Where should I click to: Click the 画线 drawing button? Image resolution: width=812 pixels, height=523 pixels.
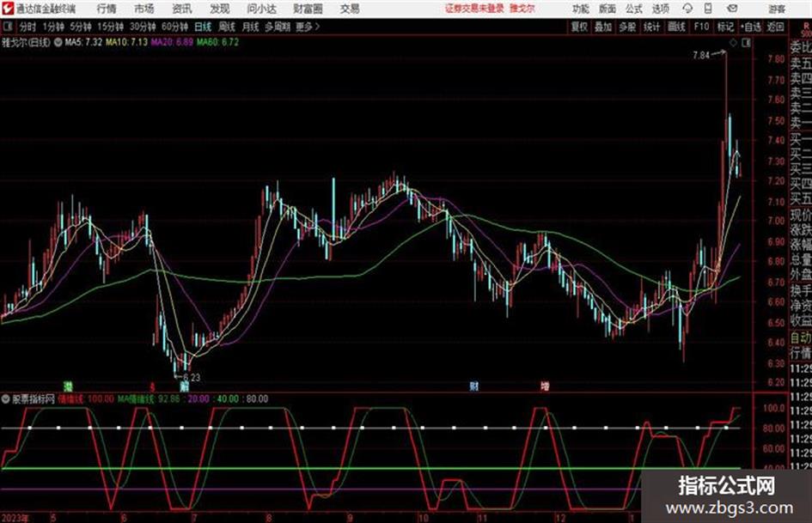pyautogui.click(x=676, y=27)
